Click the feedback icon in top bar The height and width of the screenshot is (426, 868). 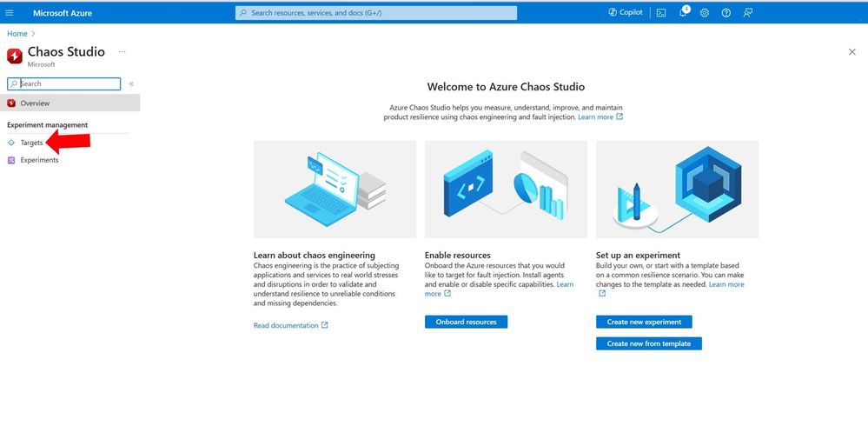click(x=748, y=13)
